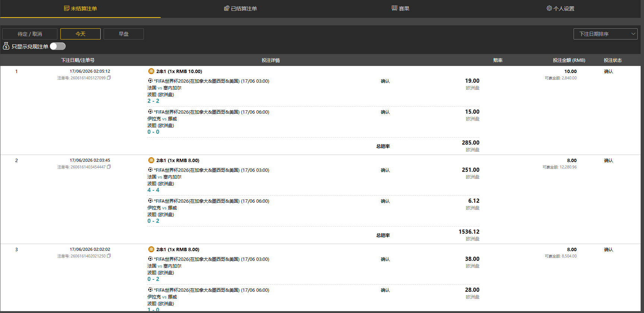Click the odds value 28.00

(x=472, y=290)
